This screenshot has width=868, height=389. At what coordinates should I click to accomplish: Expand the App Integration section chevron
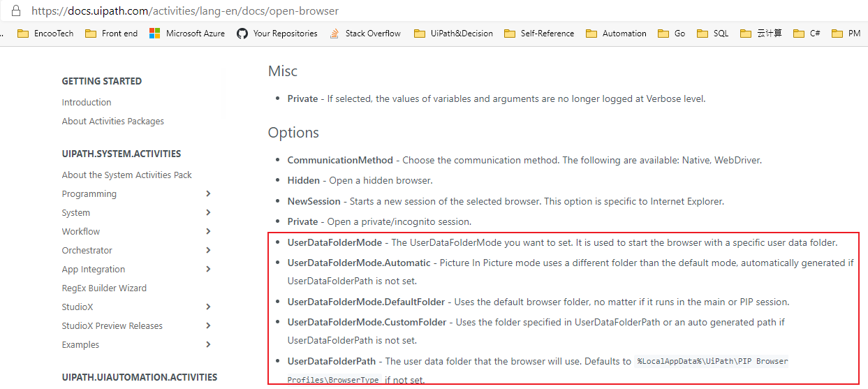point(208,269)
